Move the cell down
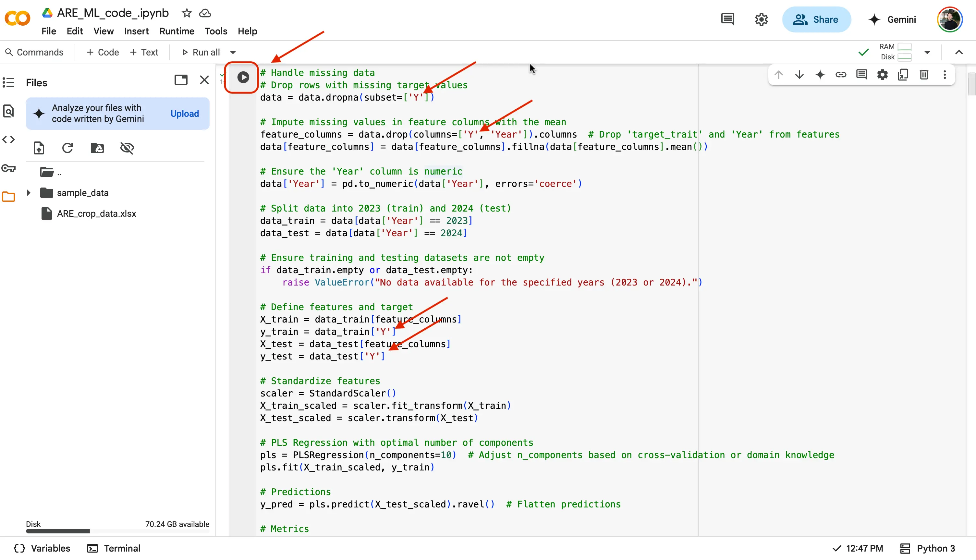Screen dimensions: 976x560 (799, 75)
